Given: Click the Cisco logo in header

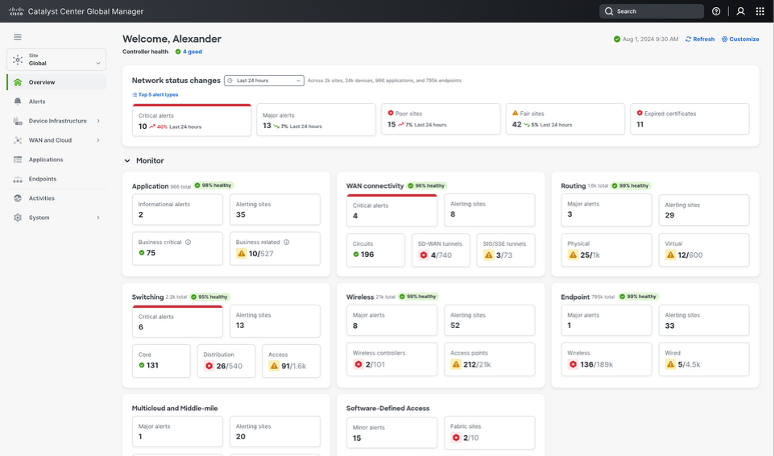Looking at the screenshot, I should (x=16, y=11).
